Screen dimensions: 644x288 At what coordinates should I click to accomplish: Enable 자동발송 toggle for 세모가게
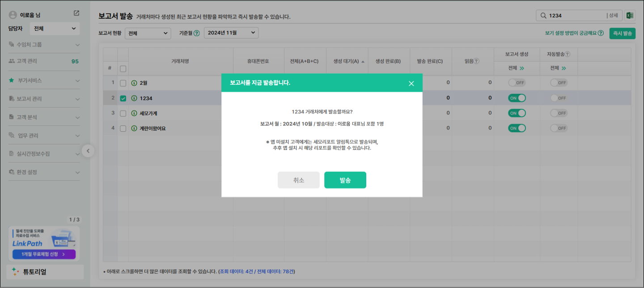(x=559, y=113)
